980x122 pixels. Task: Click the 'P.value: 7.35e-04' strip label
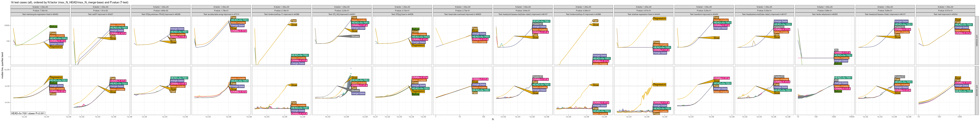pos(40,11)
